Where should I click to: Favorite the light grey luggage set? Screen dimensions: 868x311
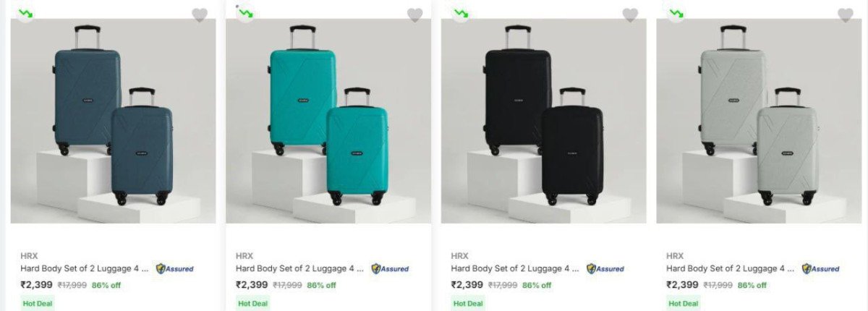point(846,15)
